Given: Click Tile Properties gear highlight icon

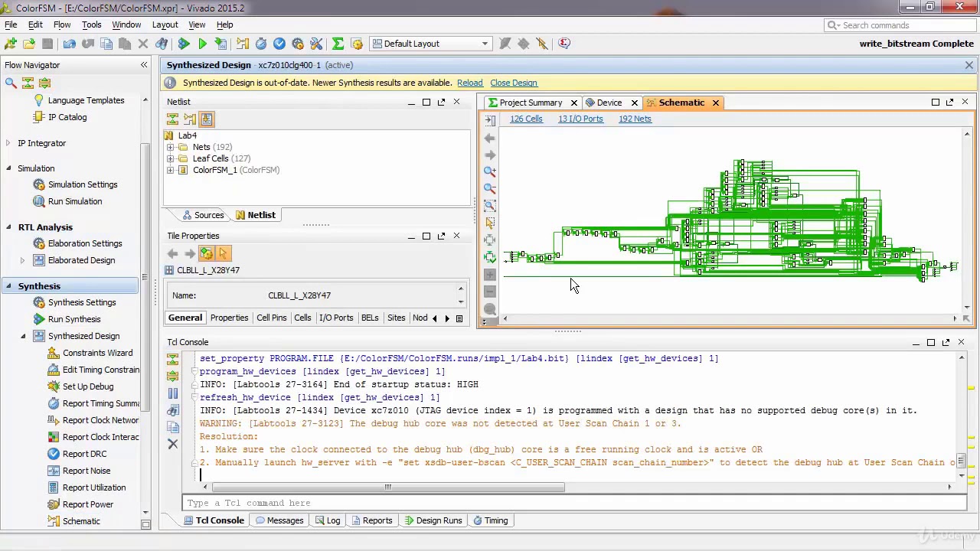Looking at the screenshot, I should tap(206, 253).
